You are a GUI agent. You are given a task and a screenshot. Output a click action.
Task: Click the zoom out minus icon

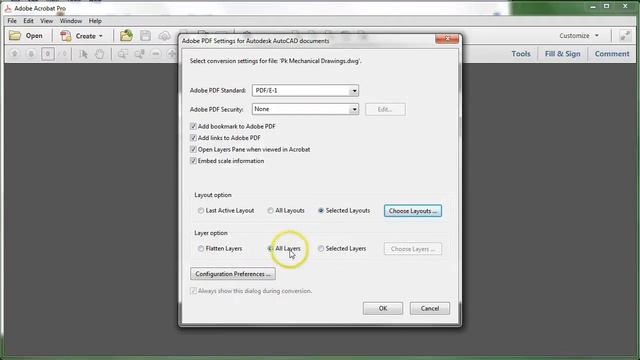156,54
